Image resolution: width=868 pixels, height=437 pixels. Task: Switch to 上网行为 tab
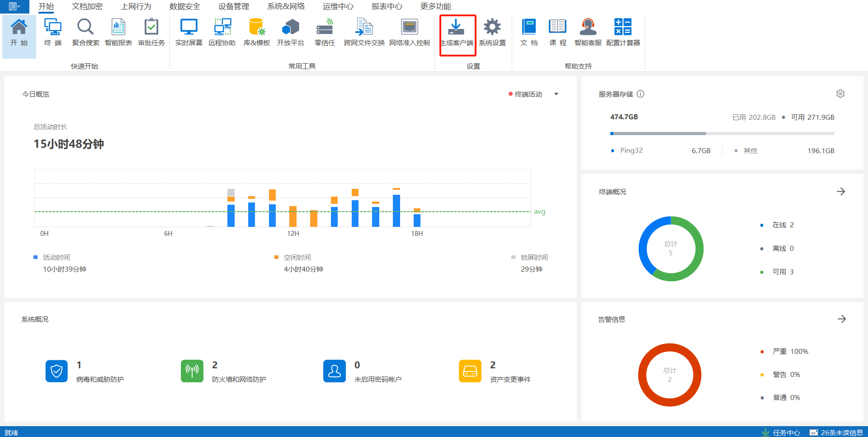pyautogui.click(x=136, y=6)
